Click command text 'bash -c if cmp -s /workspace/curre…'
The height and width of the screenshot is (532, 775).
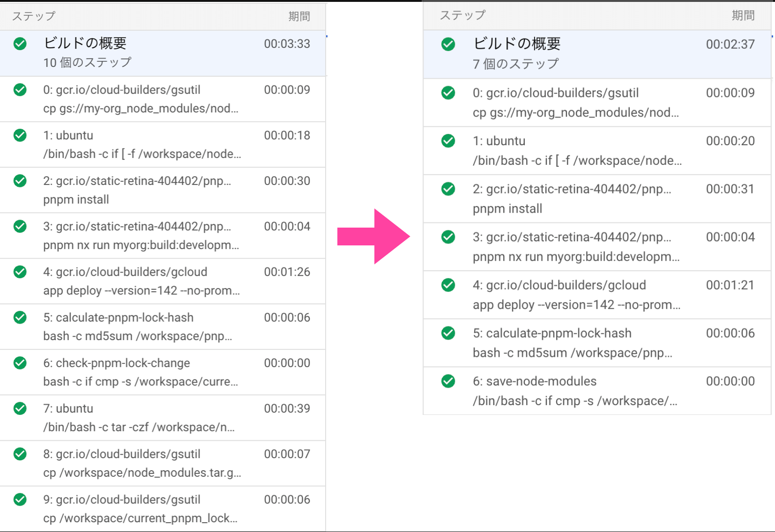[x=141, y=382]
